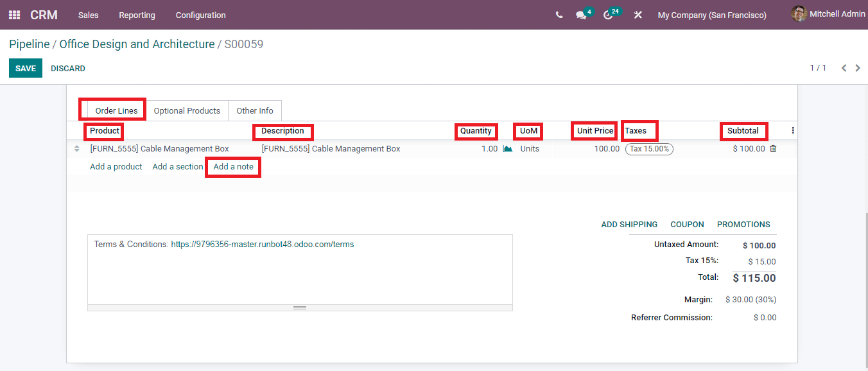Grab the row reorder handle icon
The image size is (868, 371).
77,149
